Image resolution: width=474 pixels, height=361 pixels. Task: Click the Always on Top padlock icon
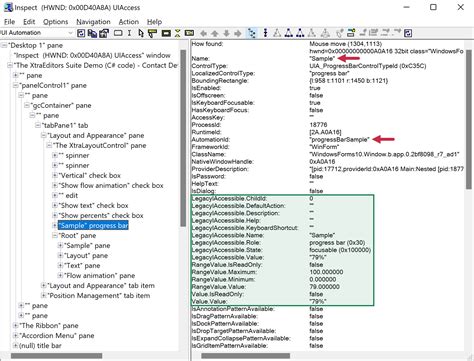[104, 33]
